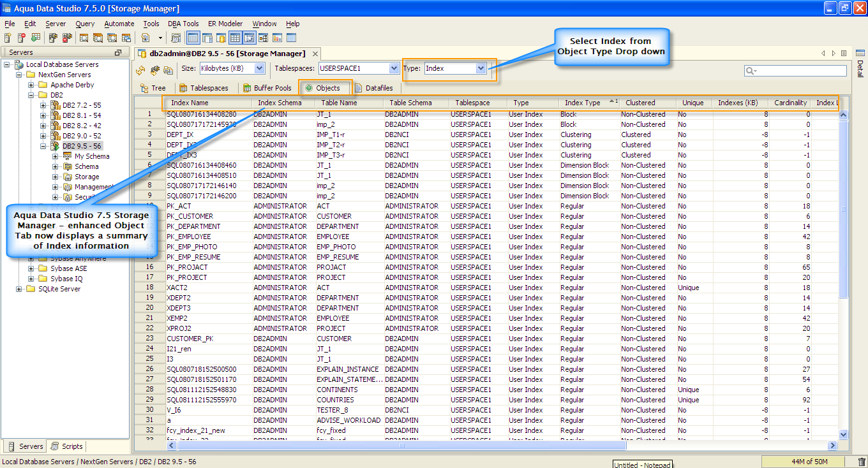868x468 pixels.
Task: Click the bar chart toolbar icon
Action: tap(277, 38)
